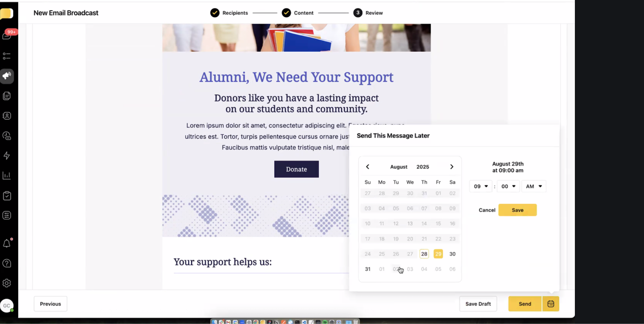Expand the minutes dropdown showing 00

coord(508,187)
